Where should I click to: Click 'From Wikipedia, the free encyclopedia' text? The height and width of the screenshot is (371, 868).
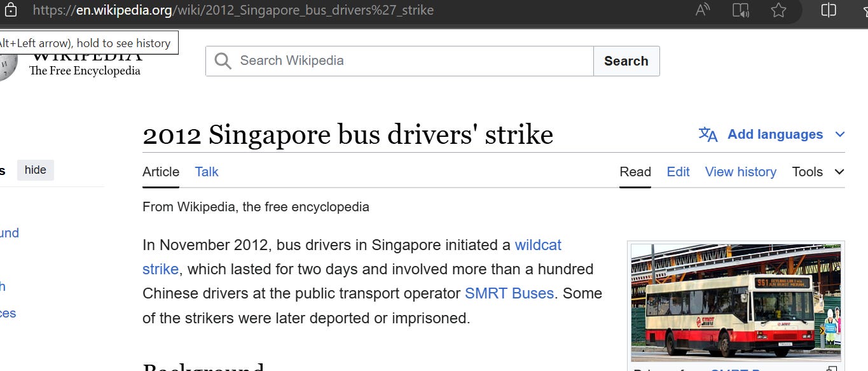pos(256,207)
